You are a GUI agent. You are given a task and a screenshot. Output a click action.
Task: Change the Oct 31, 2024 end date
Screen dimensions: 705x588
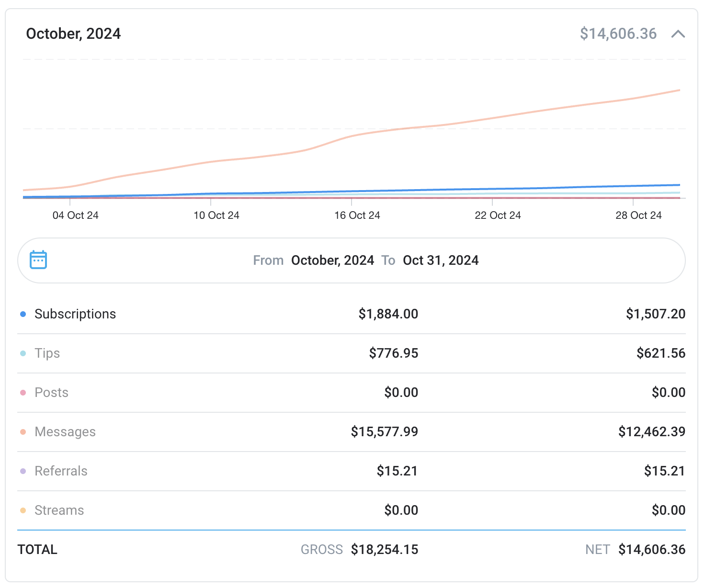(x=440, y=260)
